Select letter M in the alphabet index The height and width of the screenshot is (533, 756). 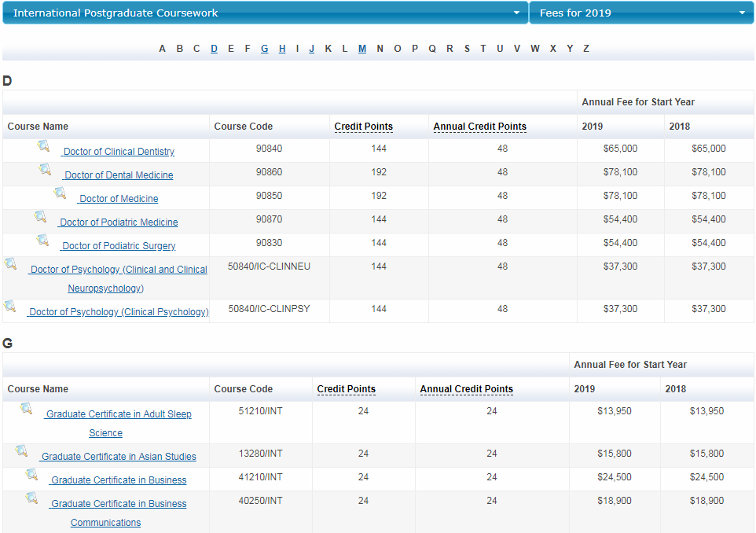(362, 49)
